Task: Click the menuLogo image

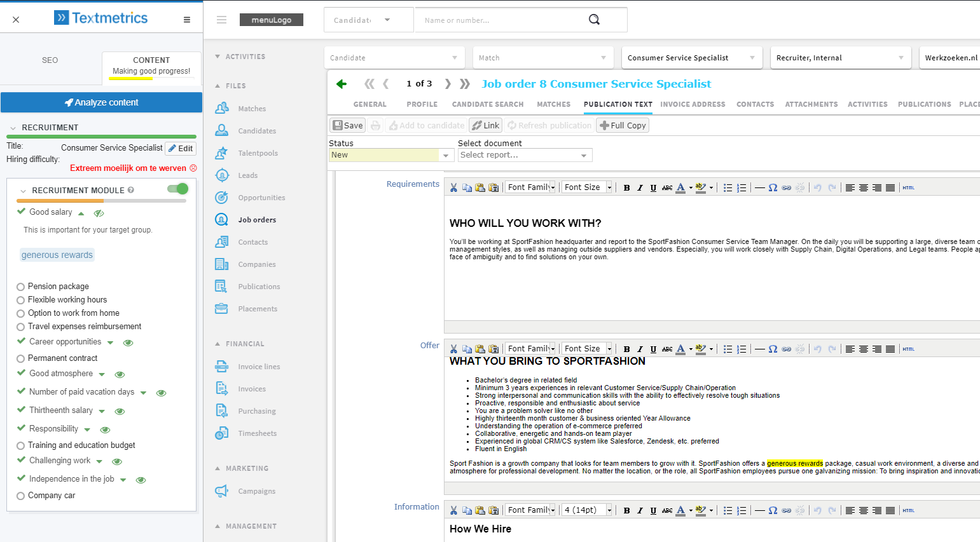Action: click(x=272, y=20)
